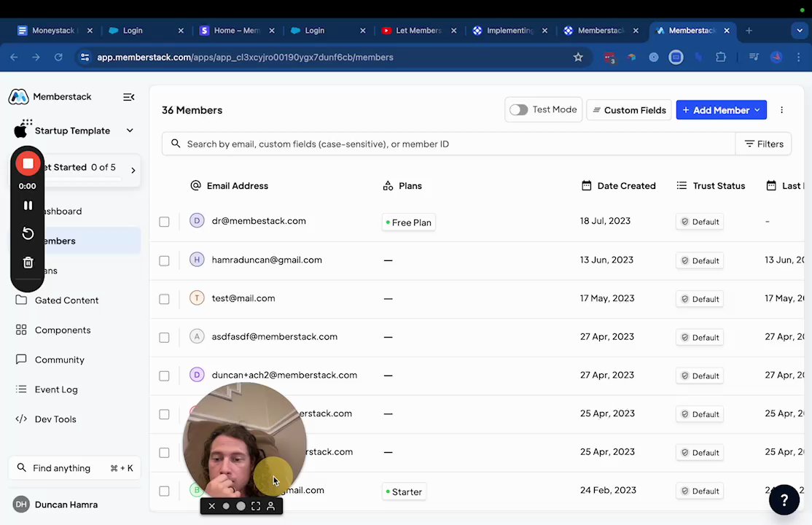Select checkbox for asdfasdf@memberstack.com

click(x=164, y=338)
